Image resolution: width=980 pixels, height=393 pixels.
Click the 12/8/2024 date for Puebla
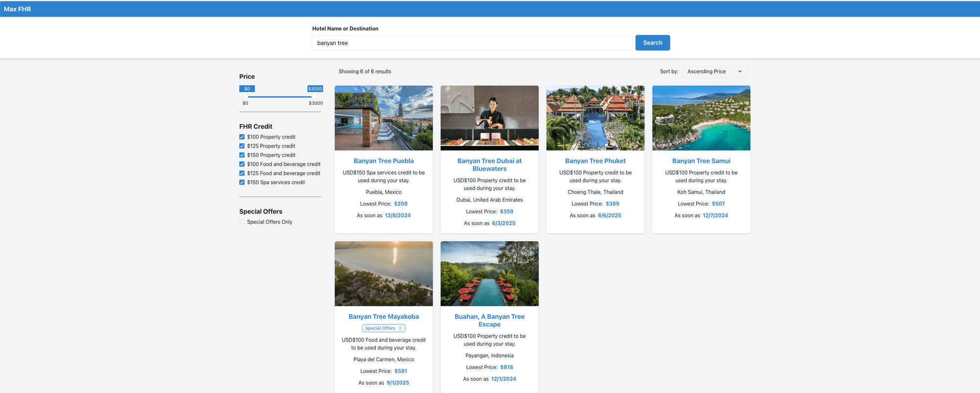[398, 216]
